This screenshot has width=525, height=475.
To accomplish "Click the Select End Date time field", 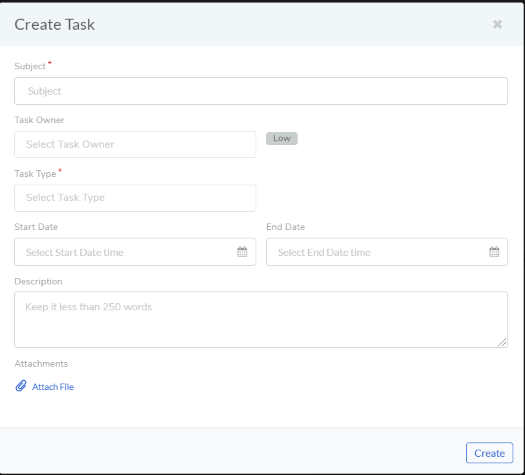I will pos(387,252).
